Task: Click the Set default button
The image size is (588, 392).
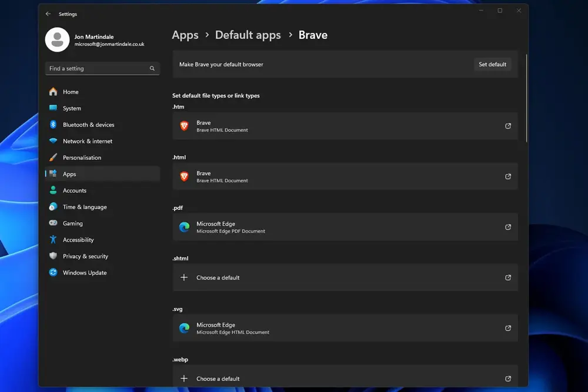Action: 492,65
